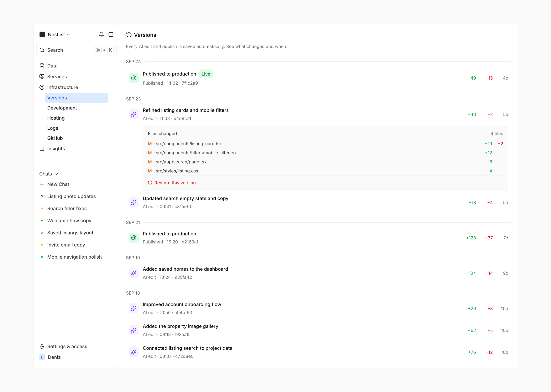Screen dimensions: 551x392
Task: Click the sparkle icon for Connected listing search
Action: [134, 352]
